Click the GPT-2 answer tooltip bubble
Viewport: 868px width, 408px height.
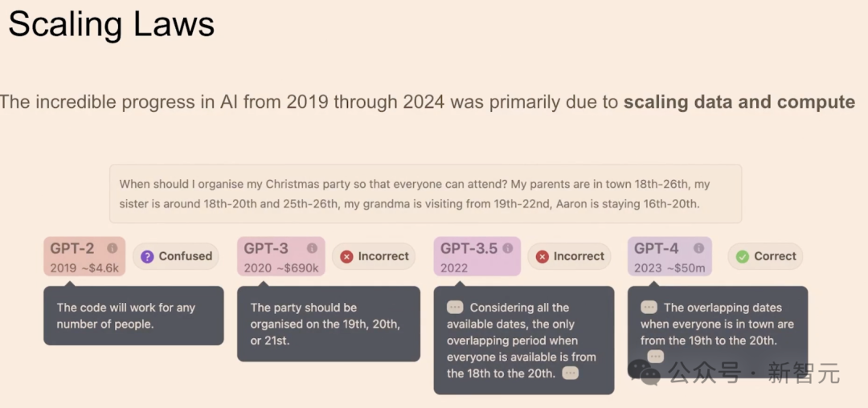(133, 316)
